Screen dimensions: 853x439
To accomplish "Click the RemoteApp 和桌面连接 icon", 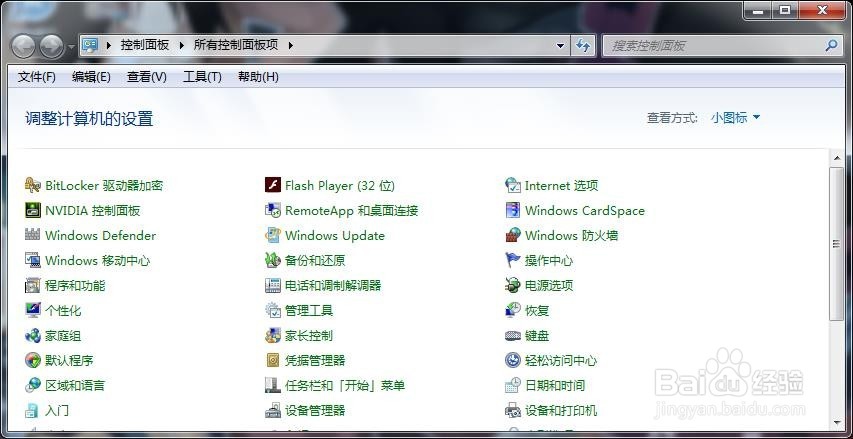I will (x=273, y=211).
